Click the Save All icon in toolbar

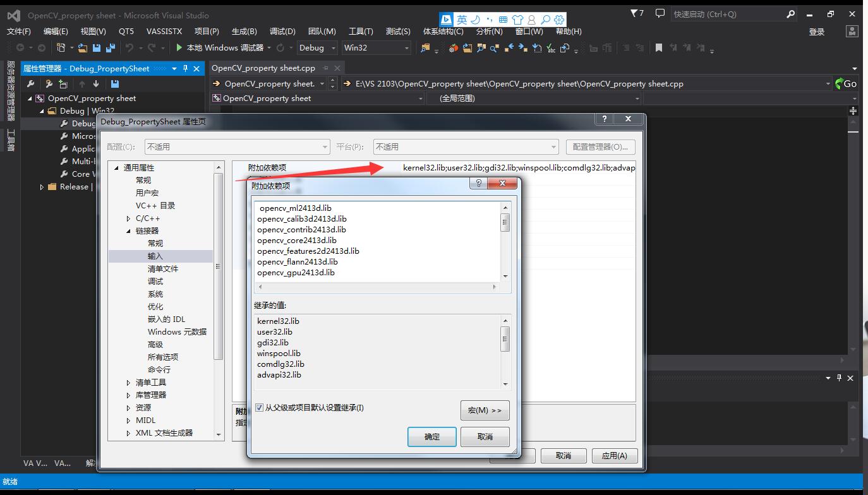click(111, 48)
